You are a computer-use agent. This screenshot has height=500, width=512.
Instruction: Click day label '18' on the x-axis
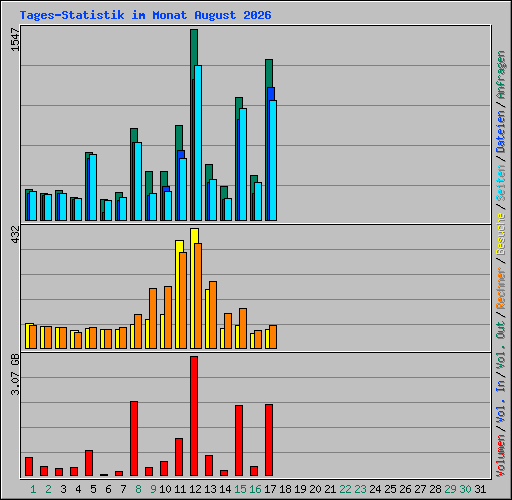(285, 489)
